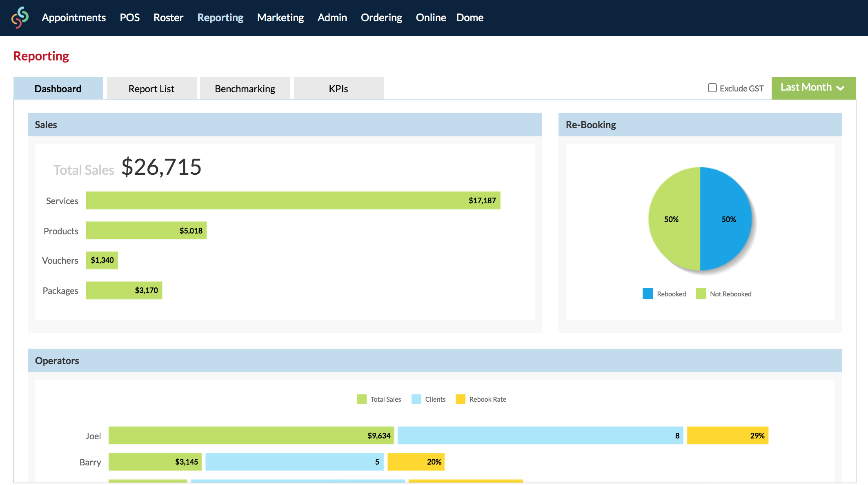This screenshot has height=485, width=868.
Task: Click Barry's 20% rebook rate bar
Action: pos(416,462)
